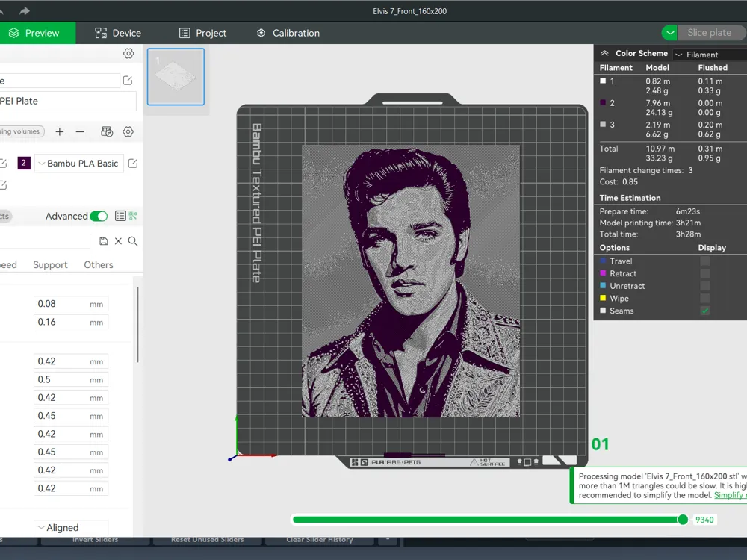747x560 pixels.
Task: Enable Travel display checkbox
Action: pos(704,261)
